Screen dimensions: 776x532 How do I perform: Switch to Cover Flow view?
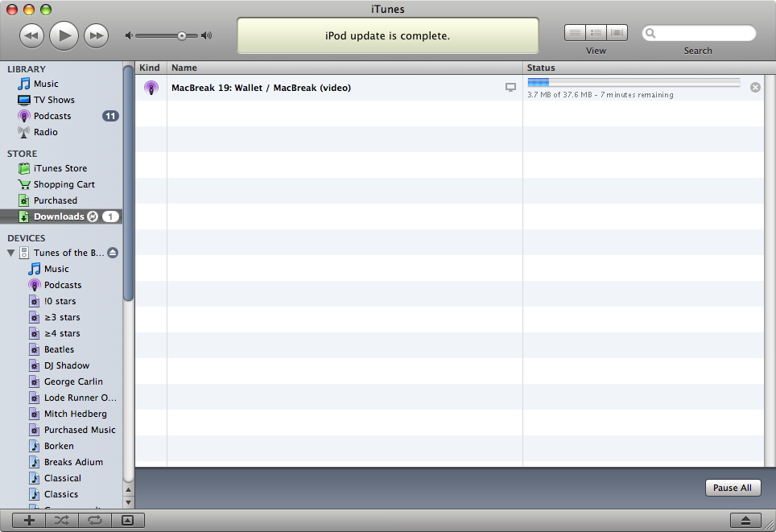click(x=617, y=33)
